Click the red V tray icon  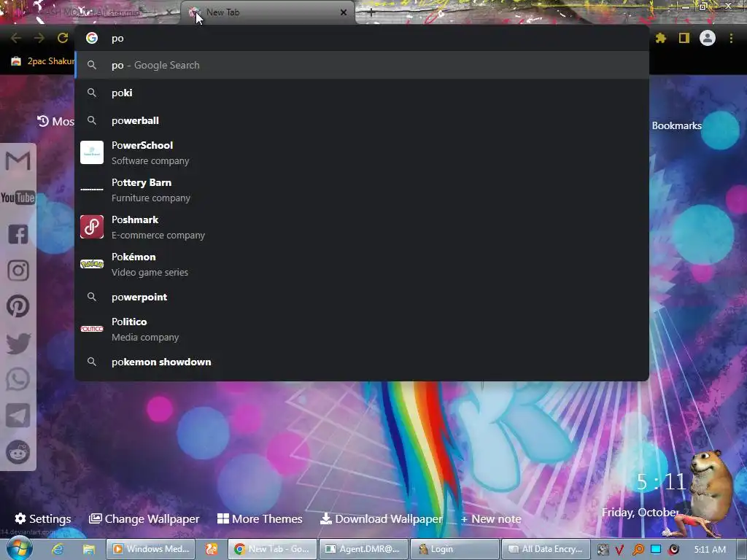pyautogui.click(x=620, y=550)
